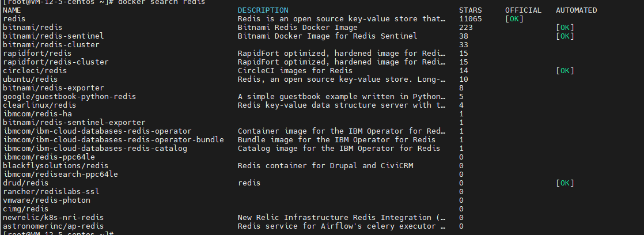Click the automated [OK] for bitnami/redis
The height and width of the screenshot is (235, 644).
565,28
